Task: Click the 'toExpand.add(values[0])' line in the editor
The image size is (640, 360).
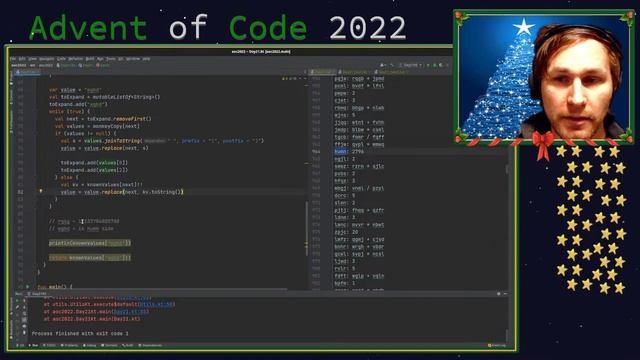Action: click(x=94, y=162)
